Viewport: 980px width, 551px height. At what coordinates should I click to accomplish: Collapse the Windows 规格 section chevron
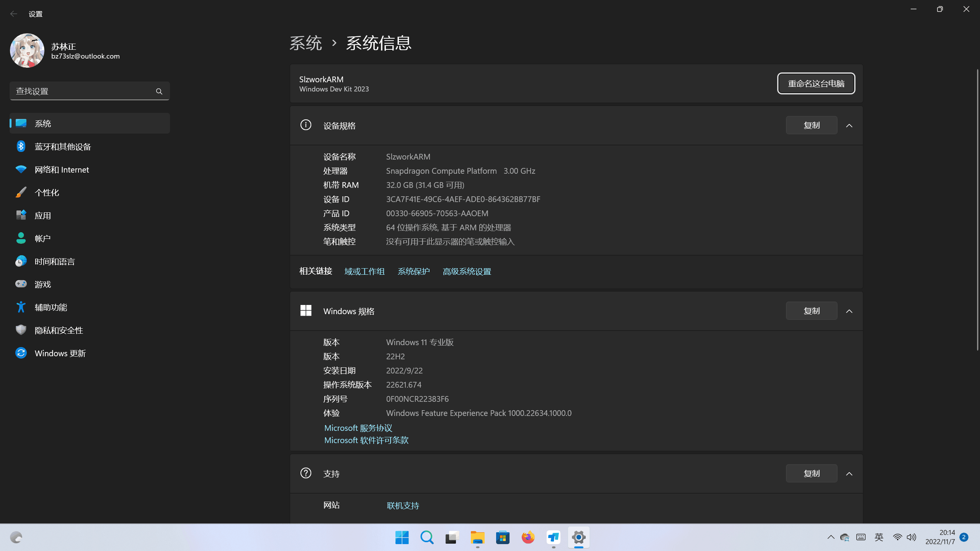(849, 311)
